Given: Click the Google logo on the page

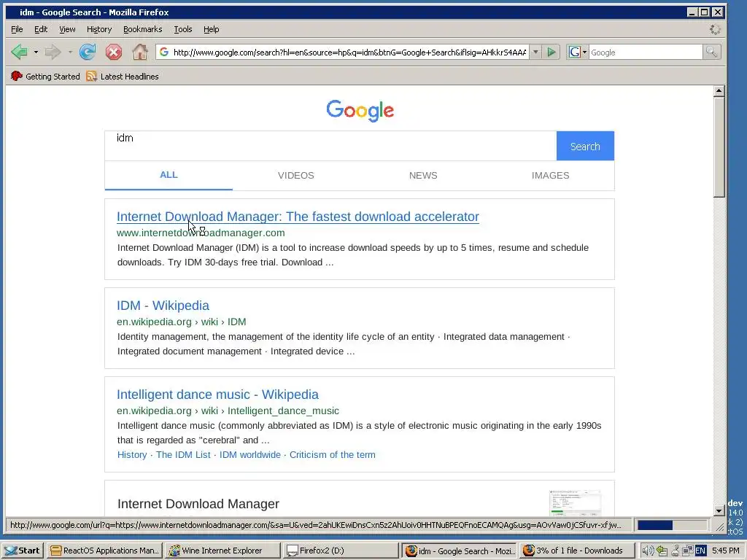Looking at the screenshot, I should 360,111.
